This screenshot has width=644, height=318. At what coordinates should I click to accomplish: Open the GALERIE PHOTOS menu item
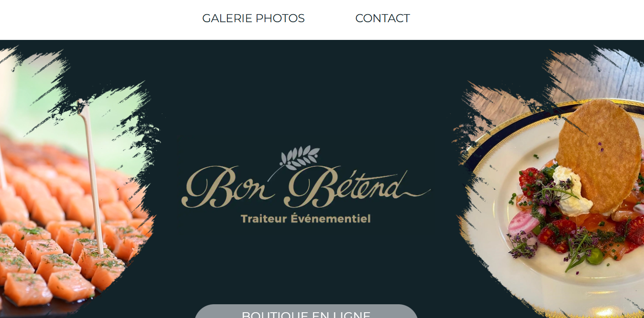(253, 18)
